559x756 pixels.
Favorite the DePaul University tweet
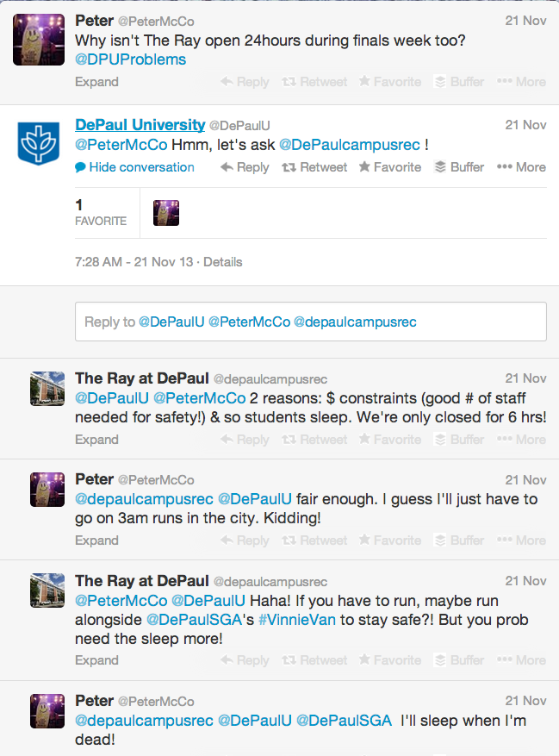click(x=389, y=167)
